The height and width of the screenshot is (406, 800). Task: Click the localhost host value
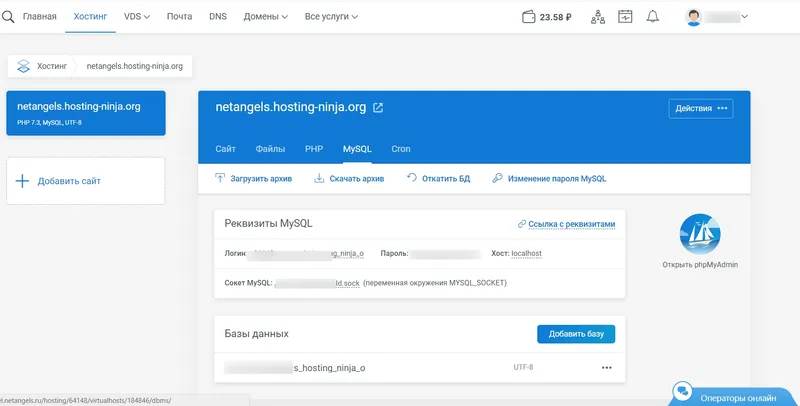point(527,253)
